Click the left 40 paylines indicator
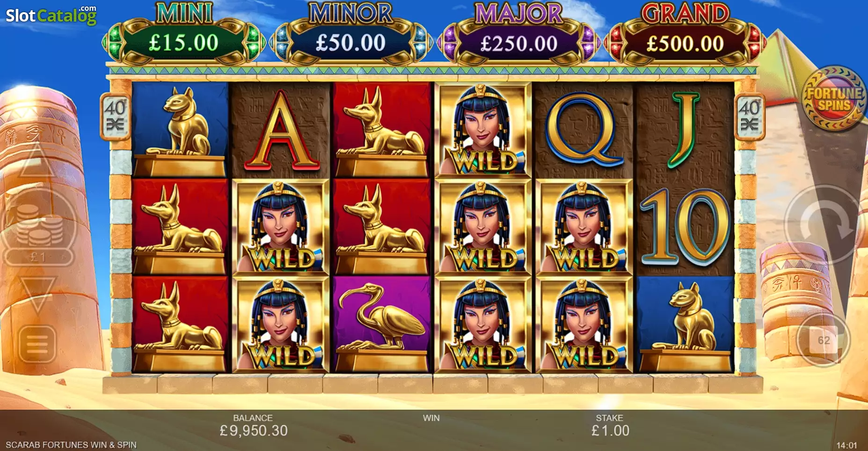The height and width of the screenshot is (451, 868). click(115, 117)
